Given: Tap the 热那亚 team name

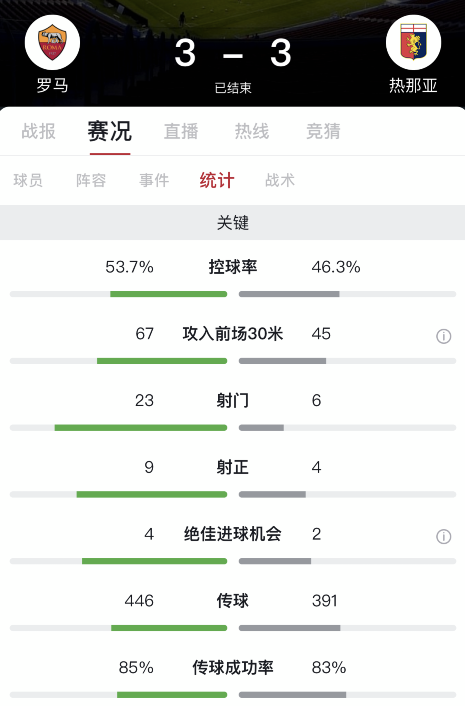Looking at the screenshot, I should 413,85.
